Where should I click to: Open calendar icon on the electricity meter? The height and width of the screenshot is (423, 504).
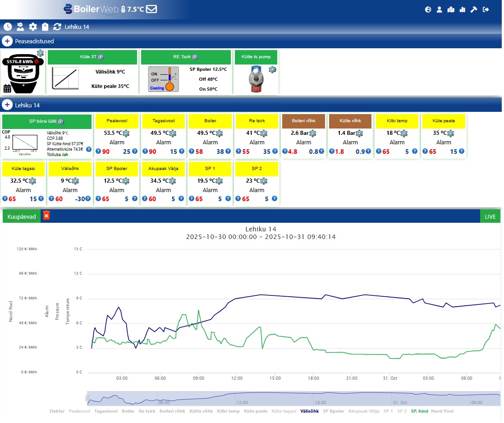point(7,88)
